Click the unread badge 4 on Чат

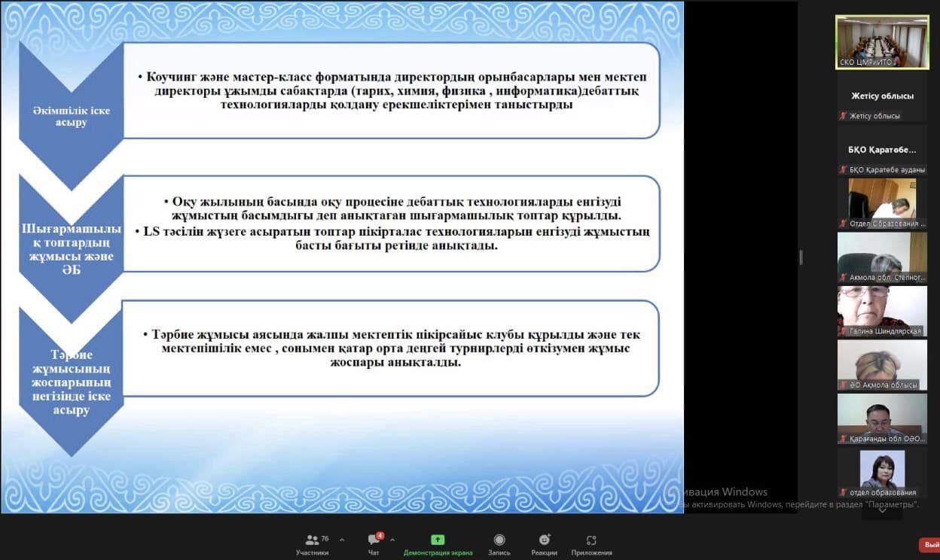pos(380,536)
